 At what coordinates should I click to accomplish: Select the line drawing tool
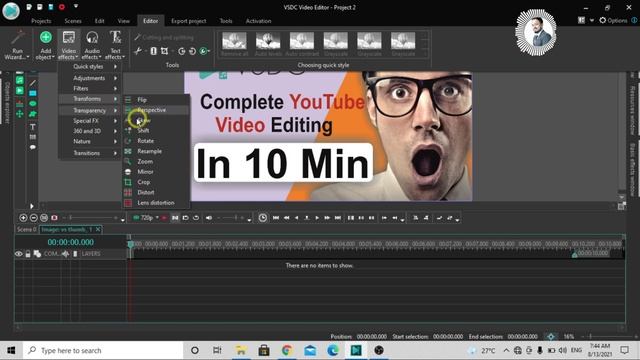[33, 83]
